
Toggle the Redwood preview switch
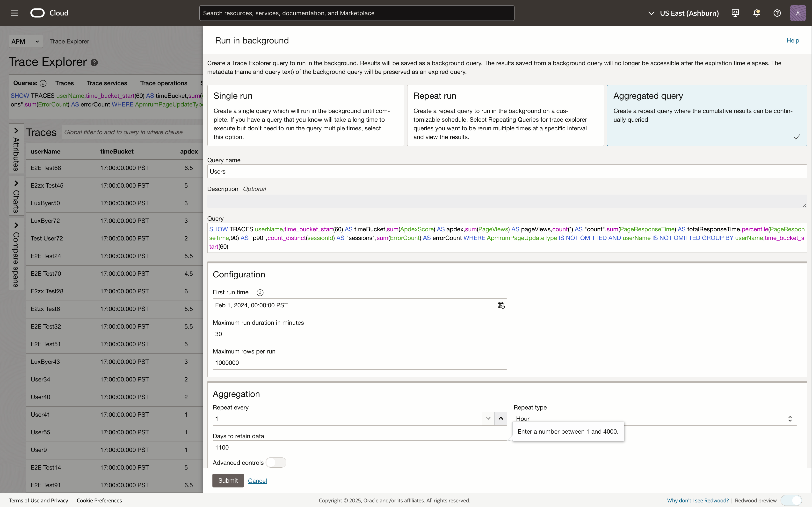(791, 500)
